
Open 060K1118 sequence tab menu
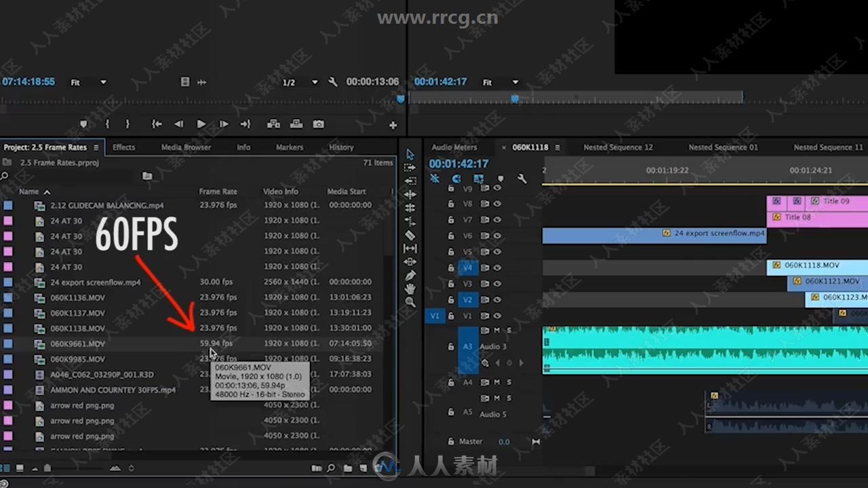pyautogui.click(x=557, y=147)
